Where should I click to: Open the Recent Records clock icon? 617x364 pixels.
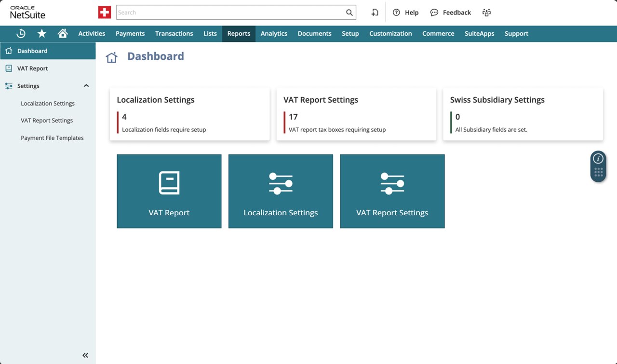21,33
